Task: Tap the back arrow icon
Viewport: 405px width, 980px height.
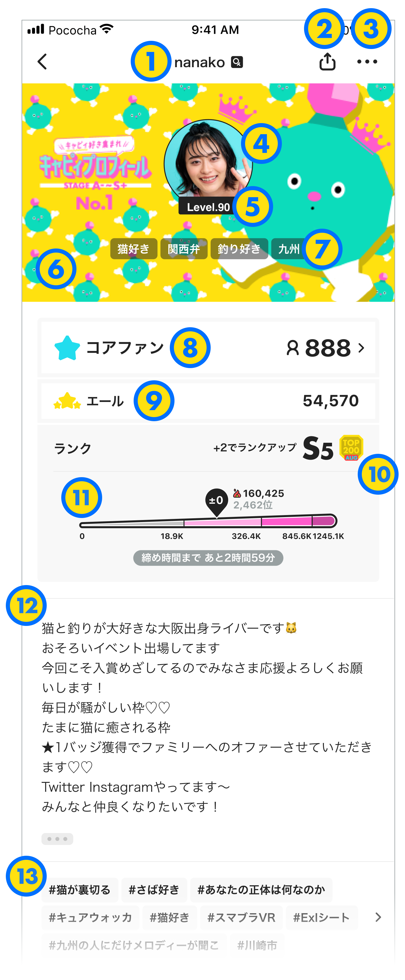Action: [42, 61]
